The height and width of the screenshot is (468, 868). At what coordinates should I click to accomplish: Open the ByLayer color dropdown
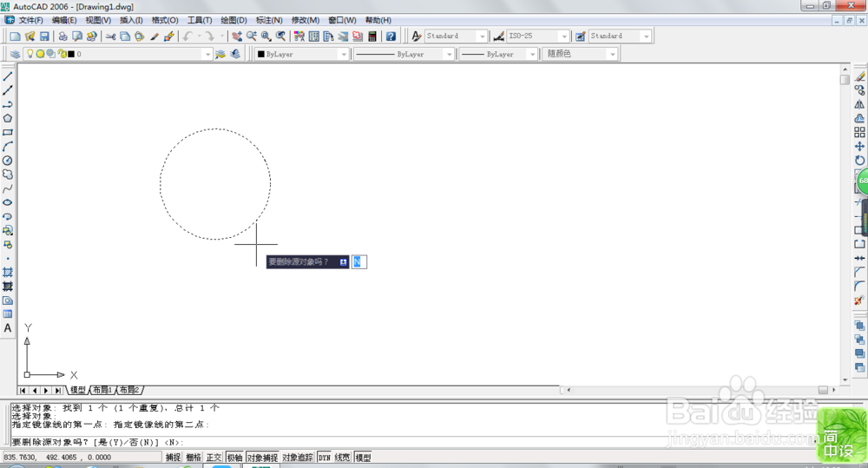click(x=344, y=55)
